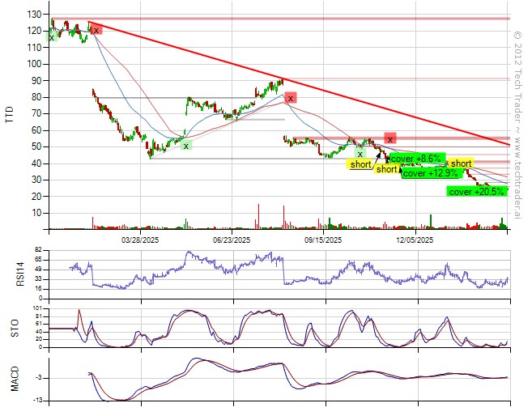Select the 03/28/2025 date label
The image size is (532, 416).
coord(140,240)
